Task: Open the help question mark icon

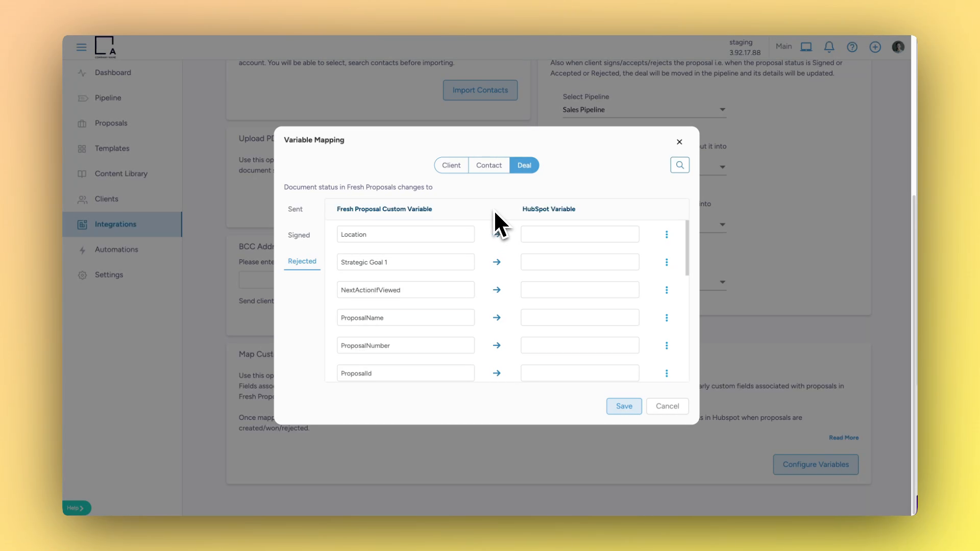Action: (x=852, y=47)
